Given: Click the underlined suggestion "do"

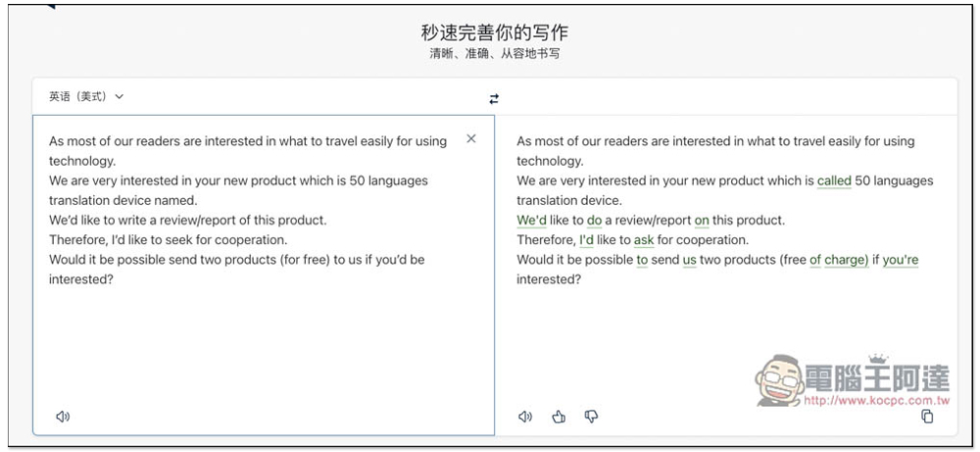Looking at the screenshot, I should click(594, 220).
